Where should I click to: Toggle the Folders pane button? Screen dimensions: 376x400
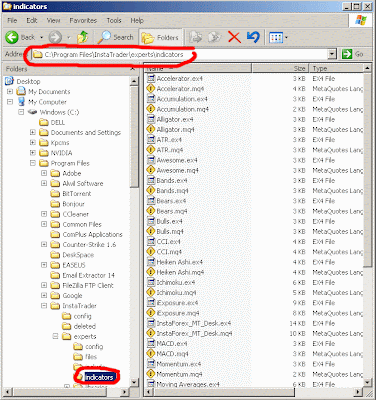click(160, 38)
